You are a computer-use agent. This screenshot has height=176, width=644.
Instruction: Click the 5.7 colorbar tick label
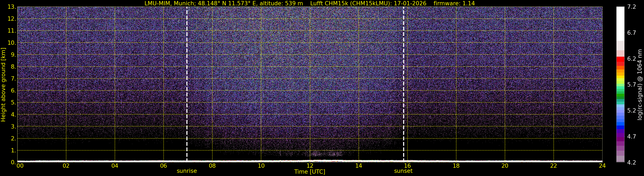(x=632, y=85)
